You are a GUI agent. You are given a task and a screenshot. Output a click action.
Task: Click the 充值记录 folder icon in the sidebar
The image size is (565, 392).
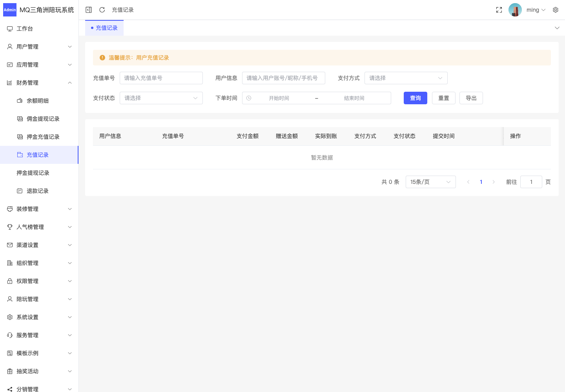(20, 155)
